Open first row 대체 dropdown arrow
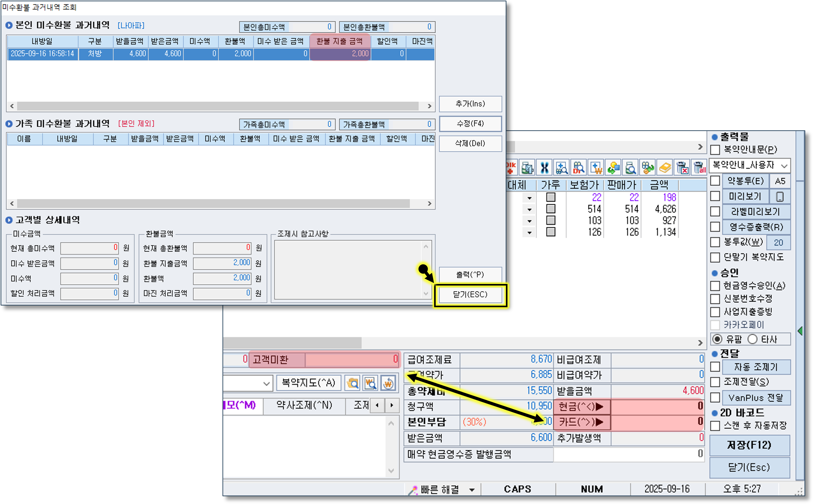The height and width of the screenshot is (504, 813). click(x=529, y=198)
